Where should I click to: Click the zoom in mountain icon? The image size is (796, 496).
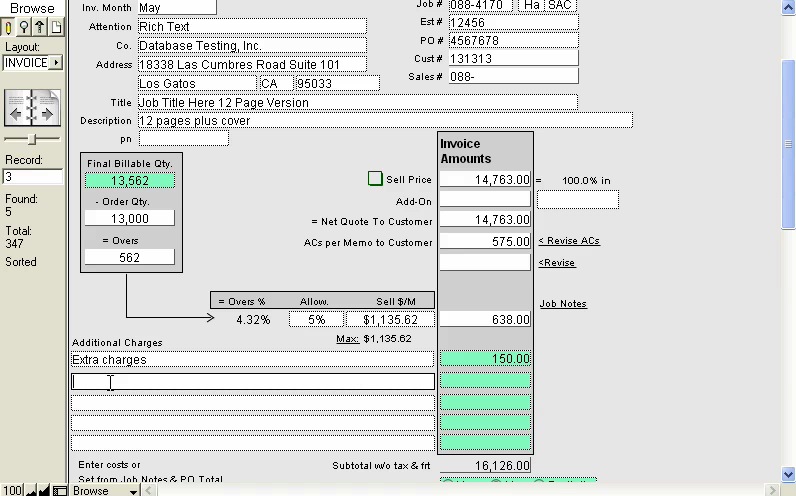coord(44,490)
